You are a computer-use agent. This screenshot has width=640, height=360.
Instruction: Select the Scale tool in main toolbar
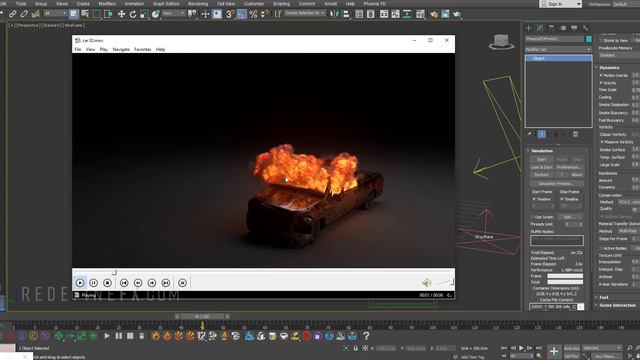(144, 14)
